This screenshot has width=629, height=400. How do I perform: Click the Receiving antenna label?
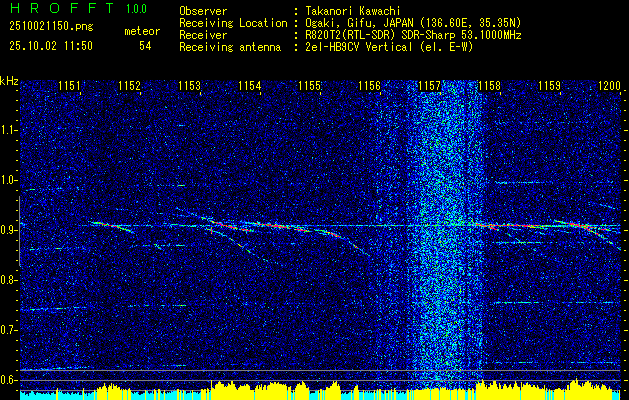point(230,47)
